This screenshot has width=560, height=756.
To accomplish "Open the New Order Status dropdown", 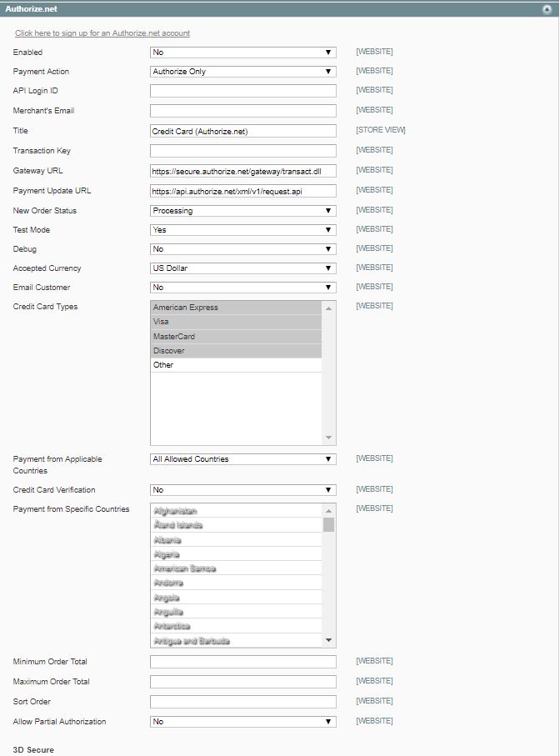I will point(242,211).
